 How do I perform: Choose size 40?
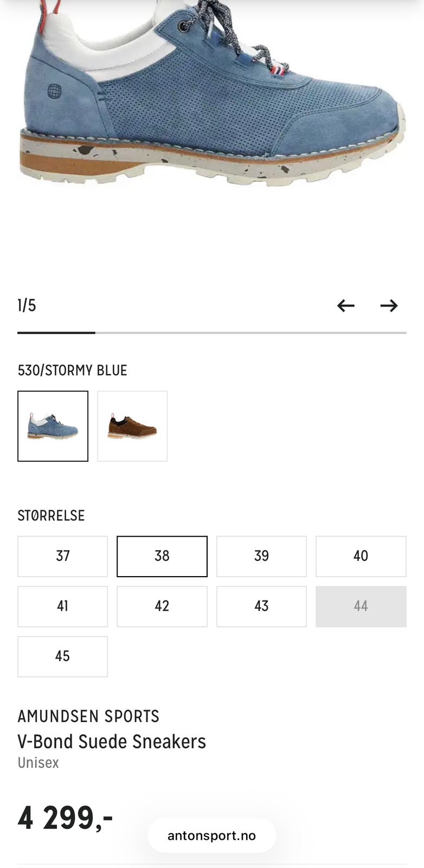[x=361, y=556]
